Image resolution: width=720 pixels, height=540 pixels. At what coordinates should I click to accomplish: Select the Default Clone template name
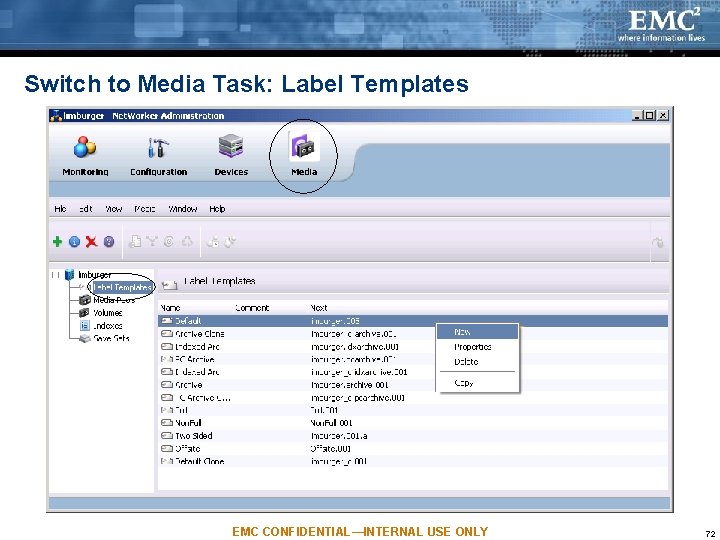(200, 461)
